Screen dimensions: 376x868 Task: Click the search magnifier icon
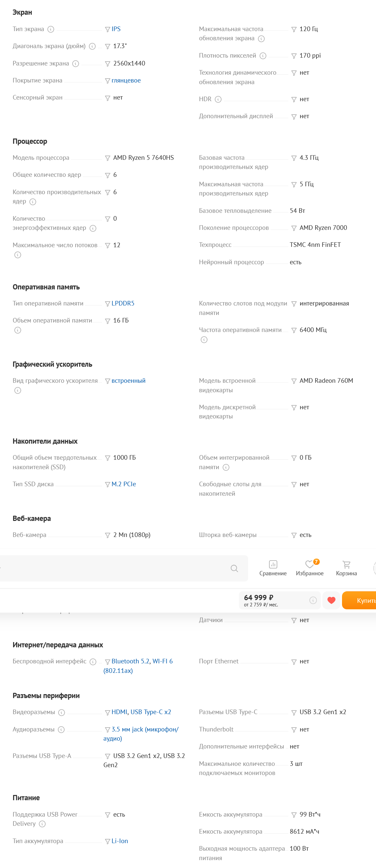click(235, 569)
